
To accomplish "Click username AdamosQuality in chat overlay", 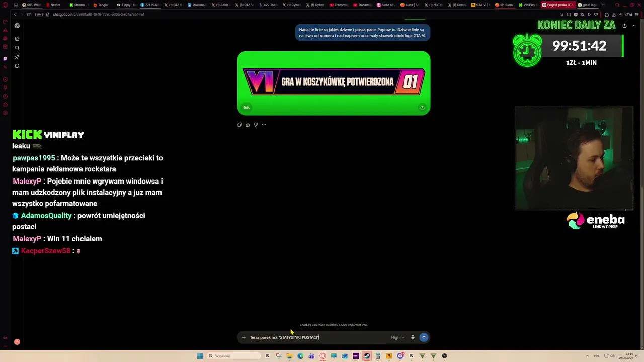I will click(x=46, y=216).
